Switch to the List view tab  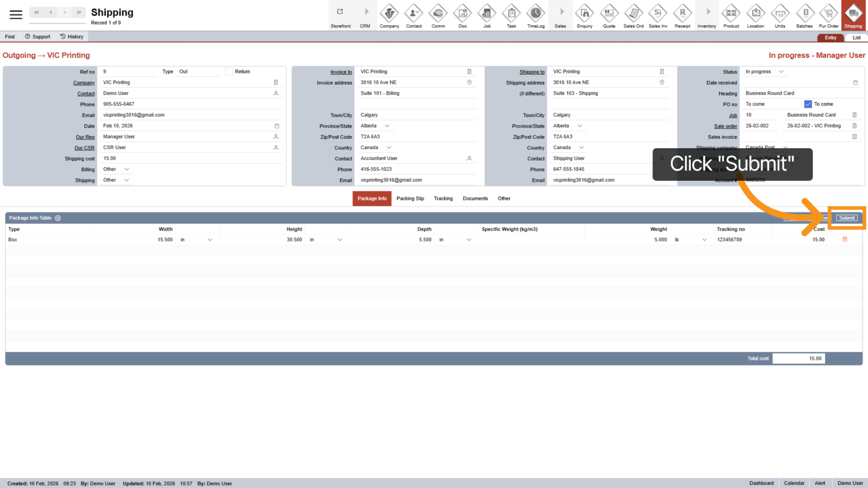[856, 38]
